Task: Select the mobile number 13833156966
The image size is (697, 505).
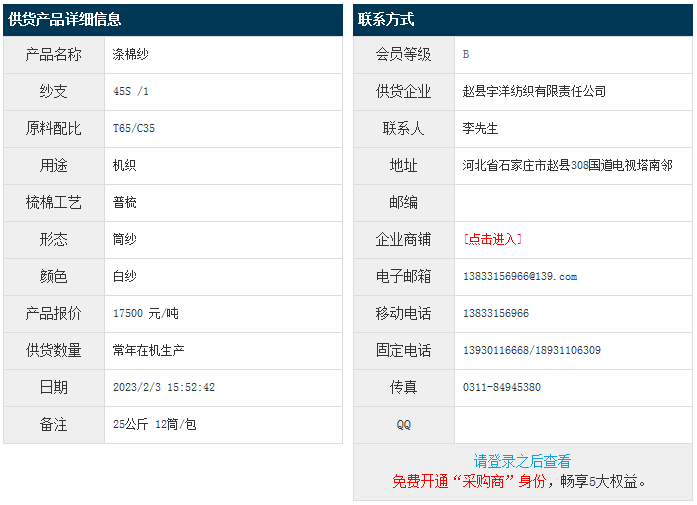Action: [496, 313]
